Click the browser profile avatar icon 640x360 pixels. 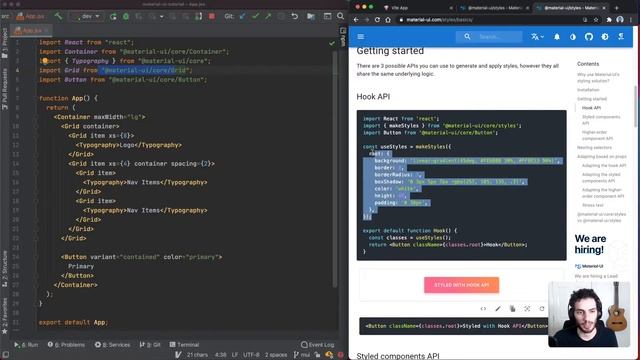[x=620, y=20]
